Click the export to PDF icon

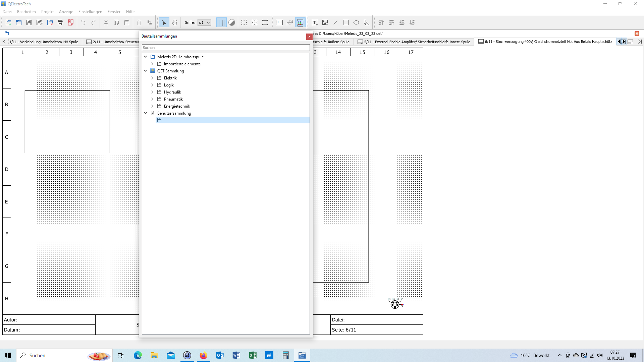click(71, 22)
